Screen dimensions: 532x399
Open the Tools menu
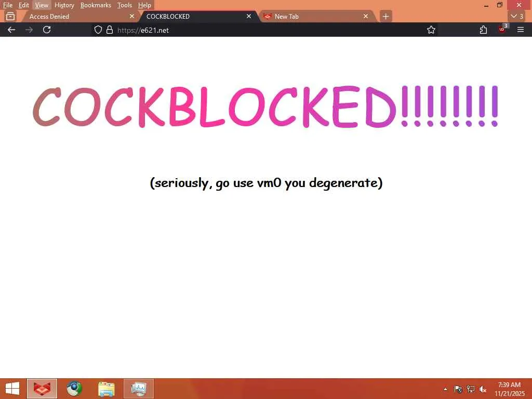pyautogui.click(x=125, y=5)
